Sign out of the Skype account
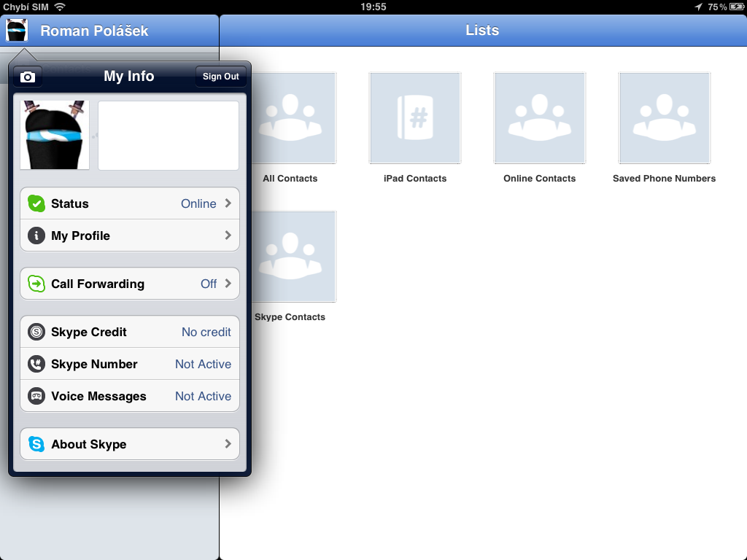This screenshot has height=560, width=747. 221,77
